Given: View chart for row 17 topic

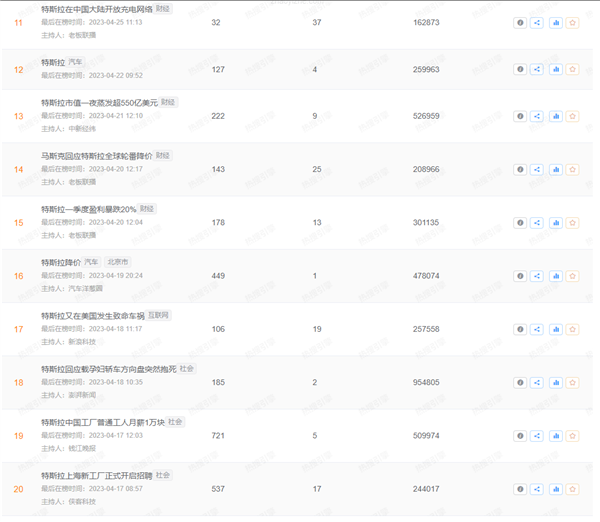Looking at the screenshot, I should click(x=556, y=329).
